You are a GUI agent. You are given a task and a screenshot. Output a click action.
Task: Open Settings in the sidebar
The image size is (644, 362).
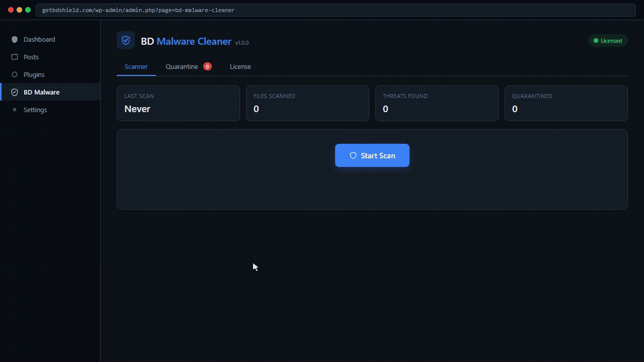(x=50, y=110)
